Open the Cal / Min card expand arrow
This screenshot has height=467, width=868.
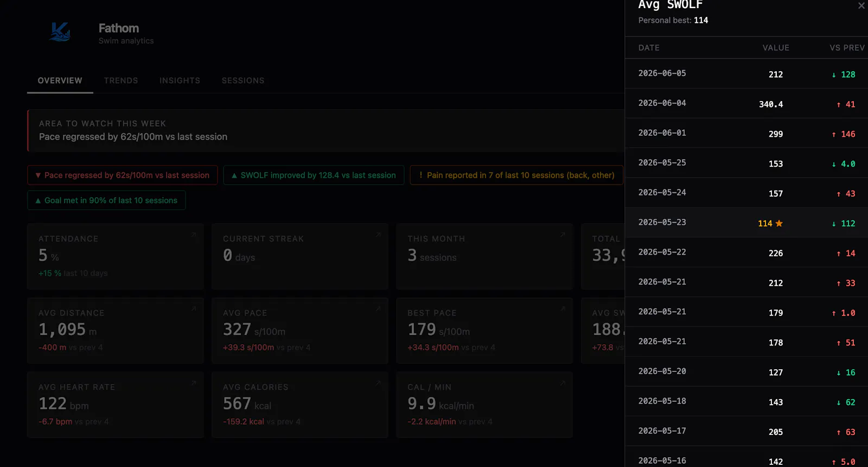[563, 383]
